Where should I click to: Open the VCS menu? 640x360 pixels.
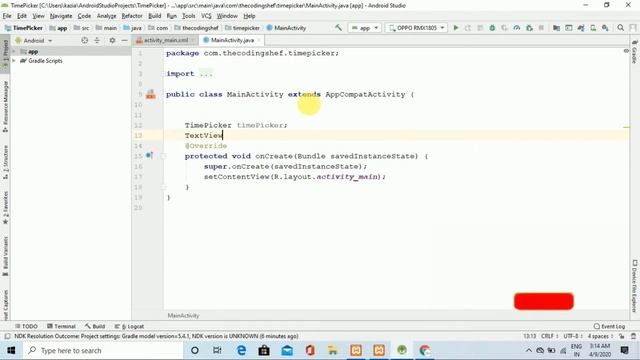[x=206, y=16]
